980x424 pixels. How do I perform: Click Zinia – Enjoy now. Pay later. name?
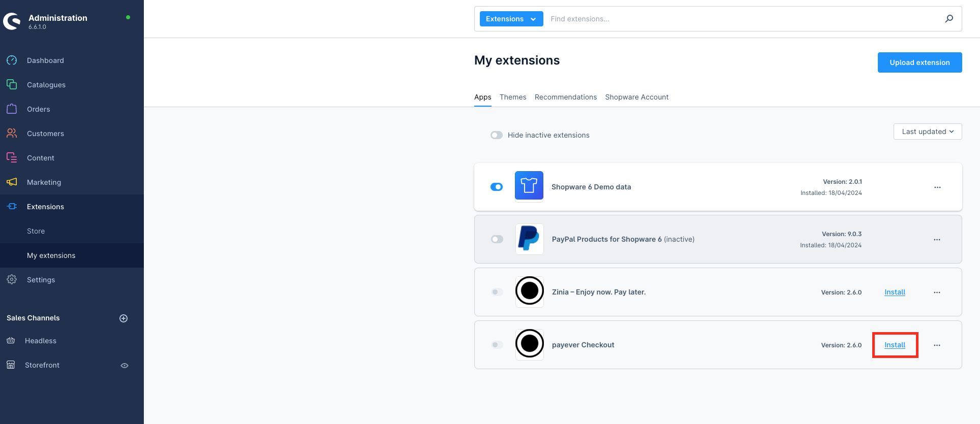599,292
